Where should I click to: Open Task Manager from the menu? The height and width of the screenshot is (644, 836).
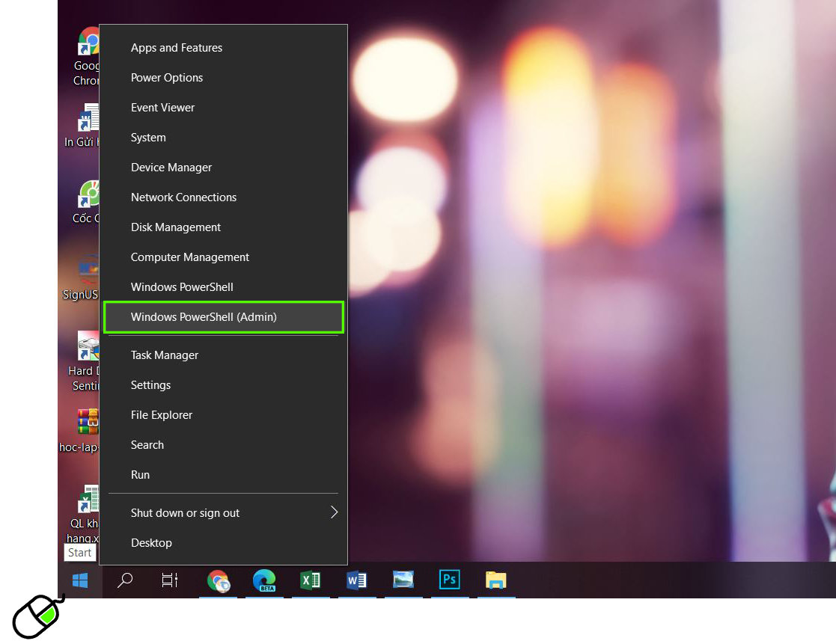[x=165, y=355]
